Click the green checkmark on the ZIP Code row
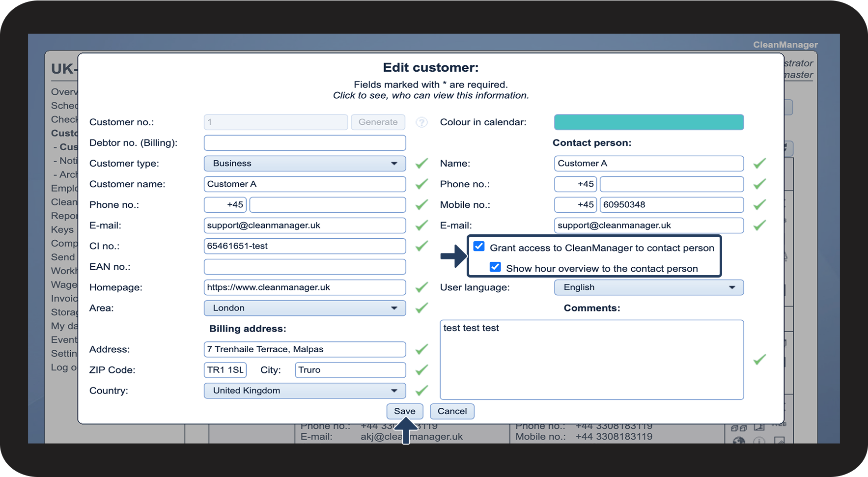 click(x=421, y=370)
